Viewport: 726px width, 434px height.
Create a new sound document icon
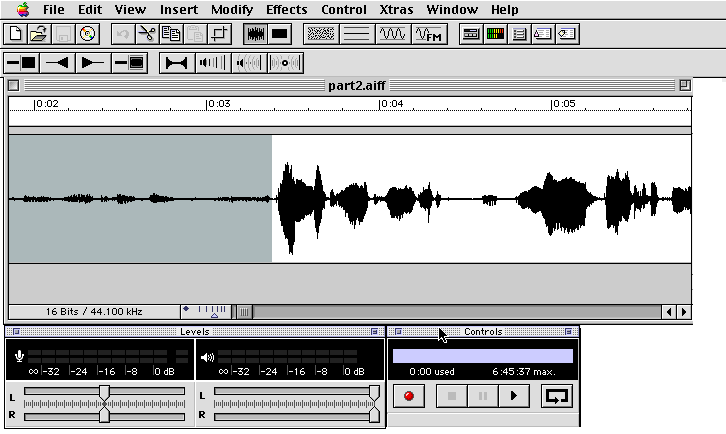[15, 34]
